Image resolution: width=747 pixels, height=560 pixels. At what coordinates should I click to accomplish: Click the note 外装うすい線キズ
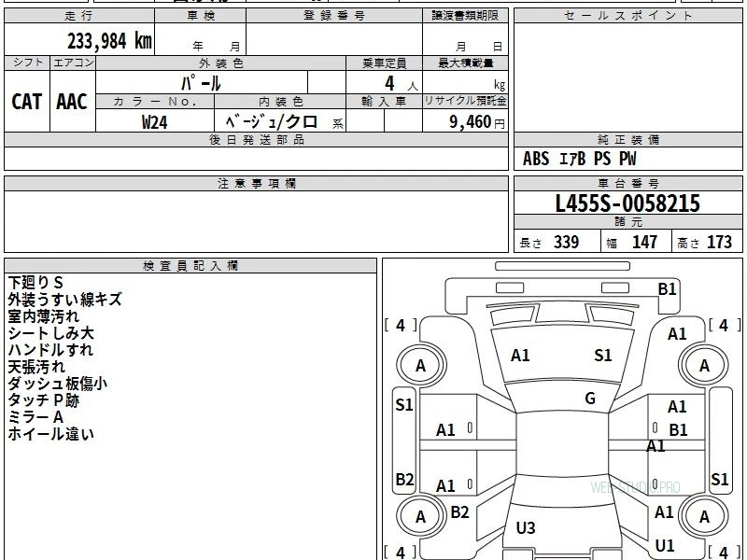point(64,299)
